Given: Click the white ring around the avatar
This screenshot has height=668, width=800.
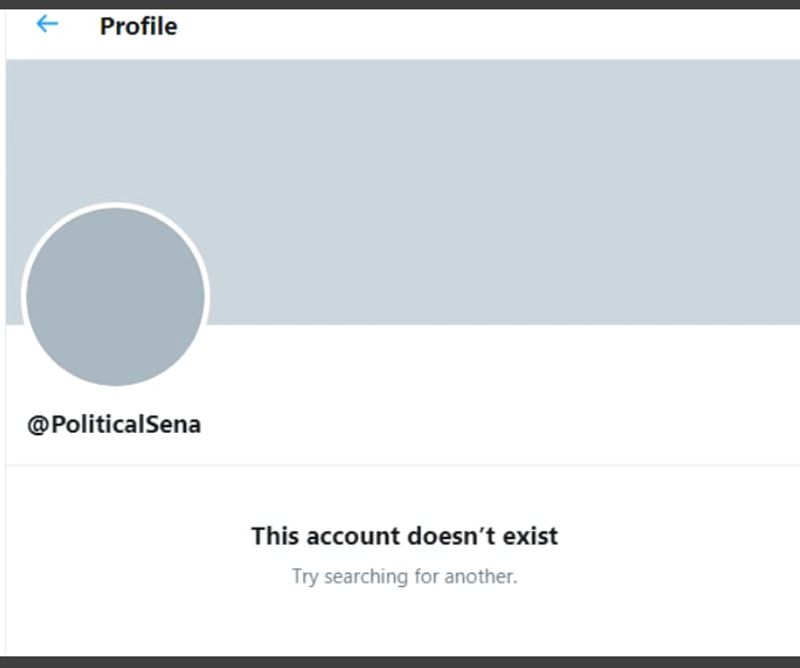Looking at the screenshot, I should 115,206.
